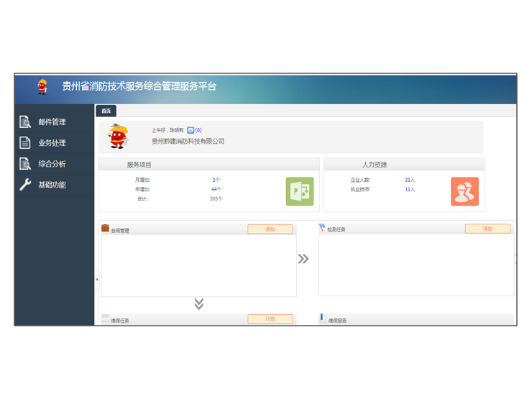Click 添加 button in 检测任务 panel
Viewport: 532px width, 399px height.
(487, 229)
